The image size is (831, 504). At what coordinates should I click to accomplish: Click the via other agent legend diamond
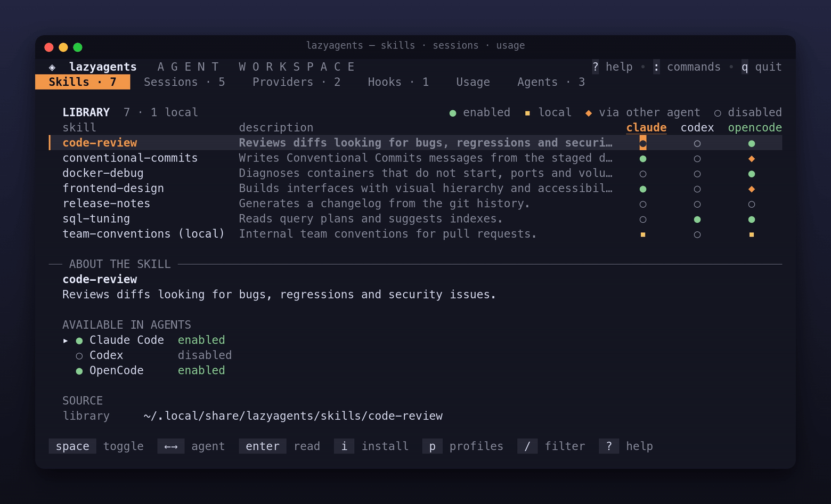pyautogui.click(x=589, y=113)
